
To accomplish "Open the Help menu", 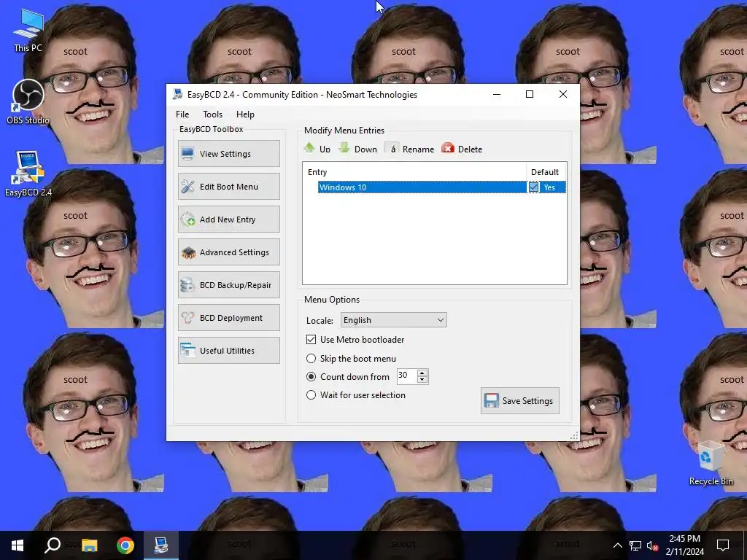I will pyautogui.click(x=245, y=114).
